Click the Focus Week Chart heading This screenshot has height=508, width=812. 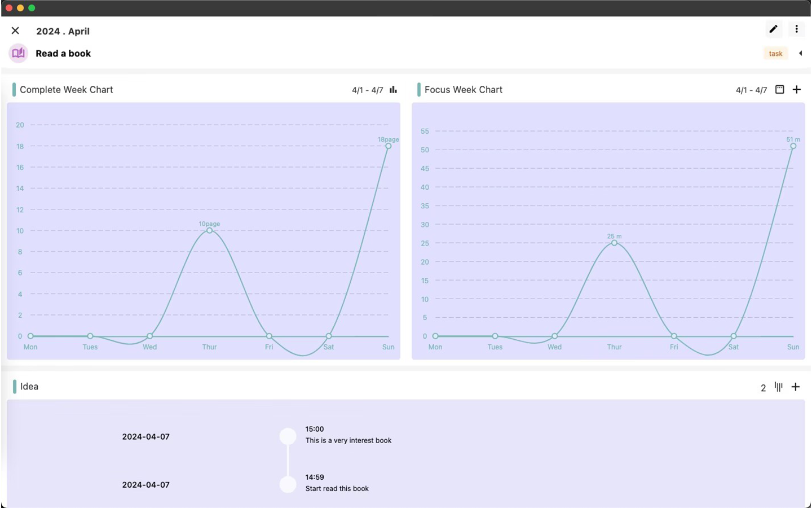click(x=463, y=90)
